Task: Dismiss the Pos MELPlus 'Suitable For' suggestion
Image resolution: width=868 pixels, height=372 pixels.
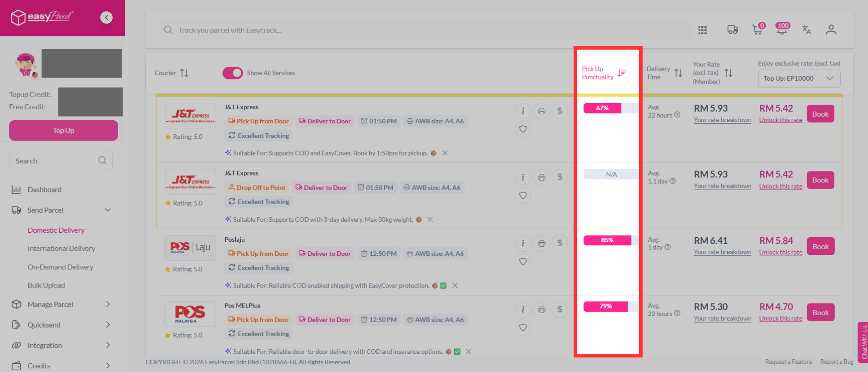Action: point(468,352)
